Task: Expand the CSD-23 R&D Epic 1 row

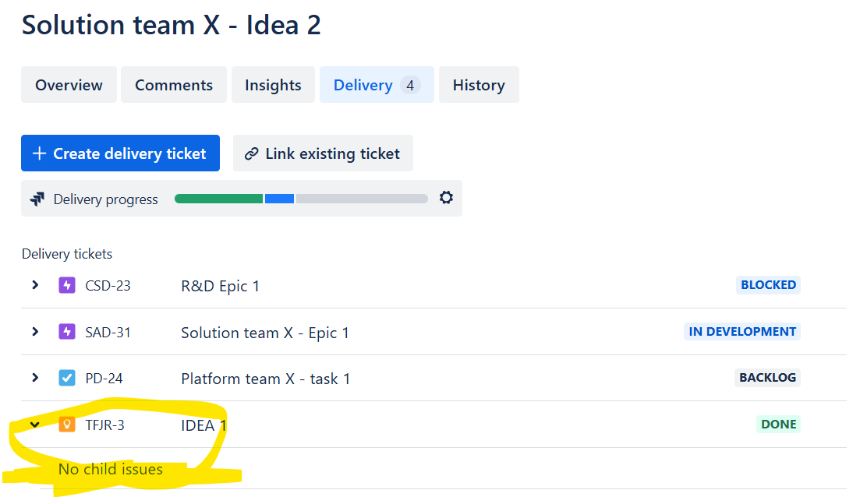Action: pos(35,285)
